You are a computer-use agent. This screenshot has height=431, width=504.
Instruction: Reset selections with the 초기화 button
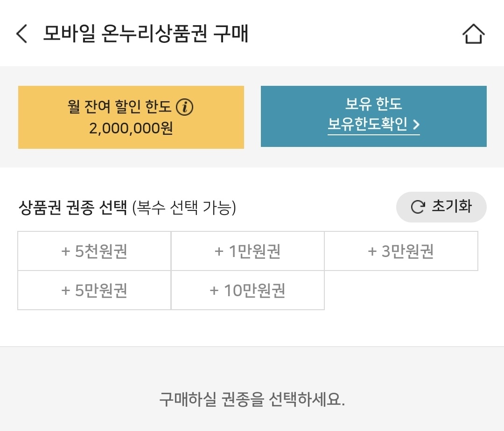pos(441,207)
